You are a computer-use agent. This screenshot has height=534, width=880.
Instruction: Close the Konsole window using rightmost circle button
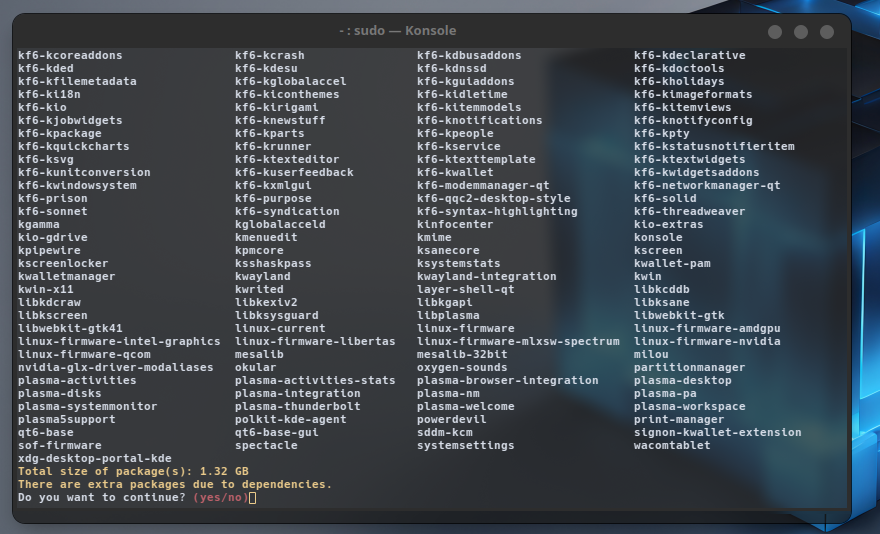tap(826, 32)
